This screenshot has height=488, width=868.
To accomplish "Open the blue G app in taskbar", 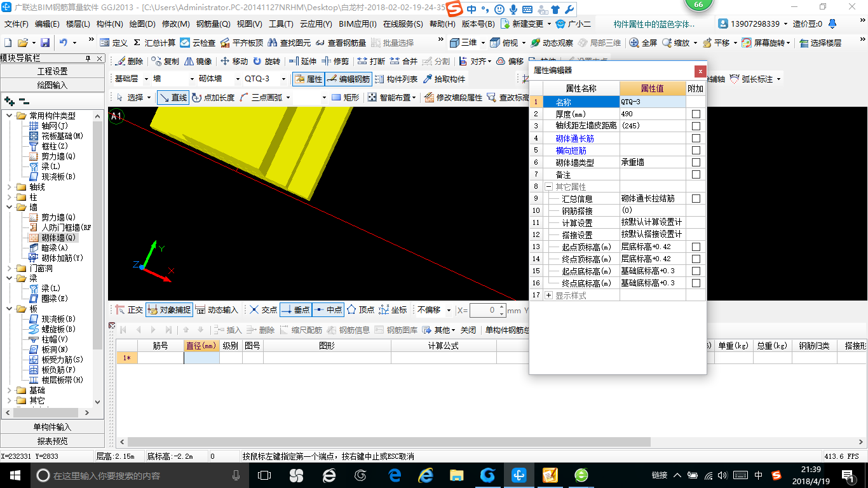I will 487,475.
